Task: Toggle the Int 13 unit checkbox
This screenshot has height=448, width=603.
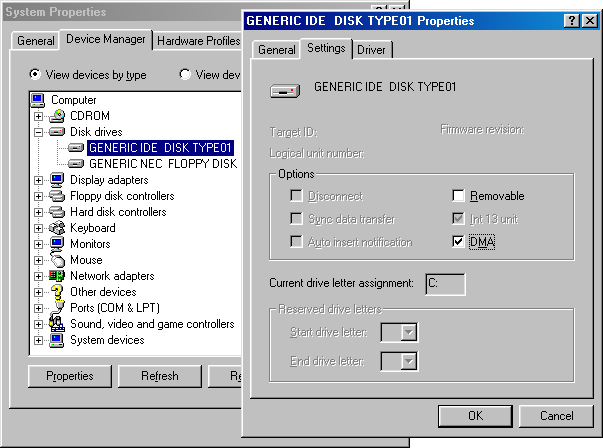Action: pyautogui.click(x=458, y=219)
